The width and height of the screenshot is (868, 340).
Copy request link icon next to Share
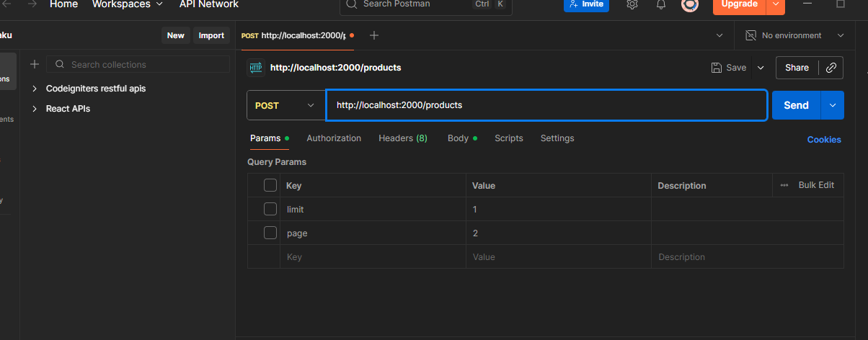[x=831, y=68]
